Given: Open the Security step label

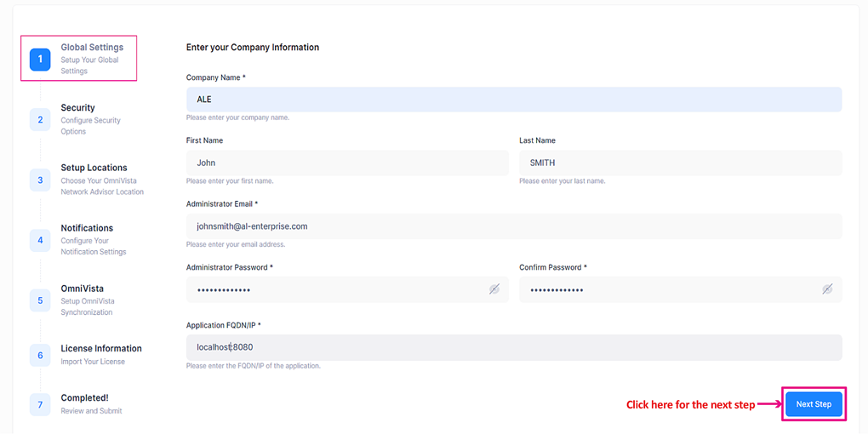Looking at the screenshot, I should pos(77,108).
